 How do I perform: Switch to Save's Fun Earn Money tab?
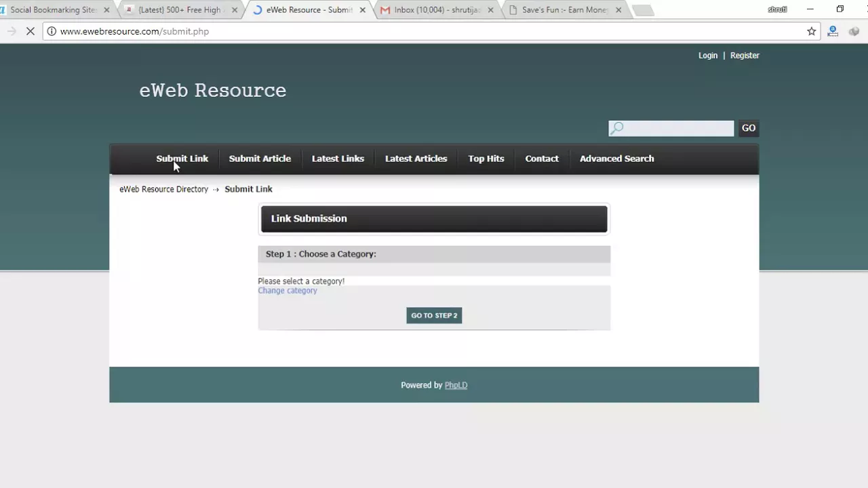tap(565, 10)
